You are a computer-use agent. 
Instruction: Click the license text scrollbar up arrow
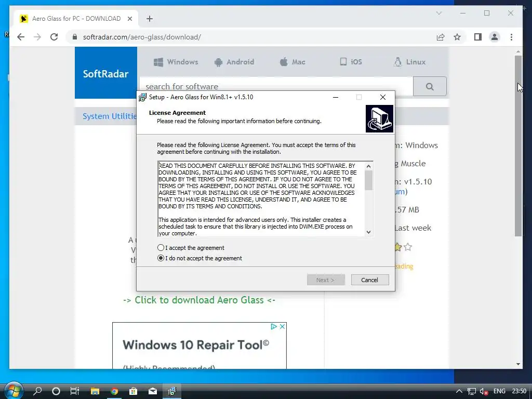point(368,166)
